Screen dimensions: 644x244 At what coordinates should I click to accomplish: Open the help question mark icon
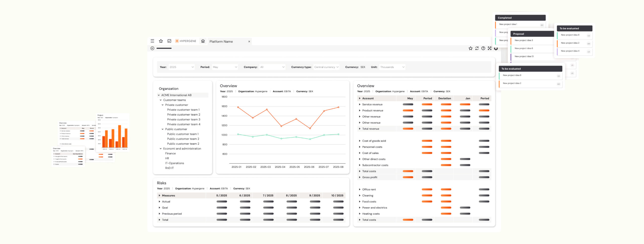pos(483,48)
